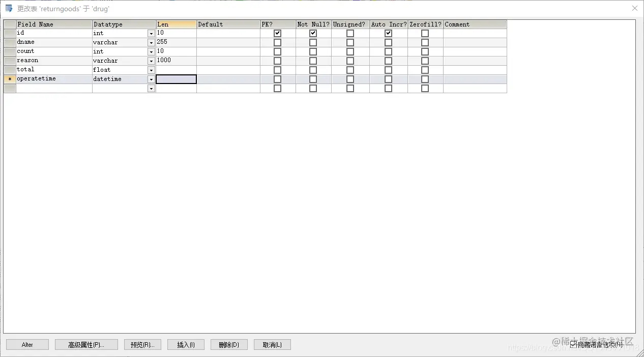The height and width of the screenshot is (357, 644).
Task: Select the 'id' field name cell
Action: click(54, 33)
